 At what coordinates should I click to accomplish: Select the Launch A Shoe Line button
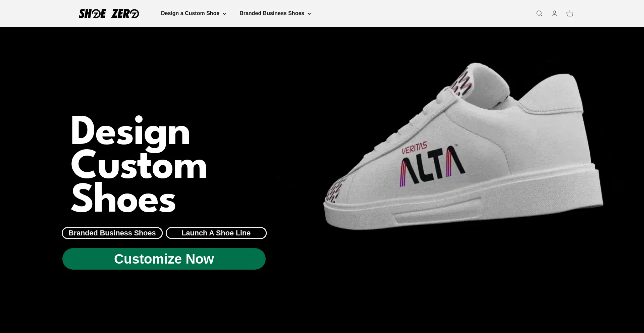tap(216, 233)
